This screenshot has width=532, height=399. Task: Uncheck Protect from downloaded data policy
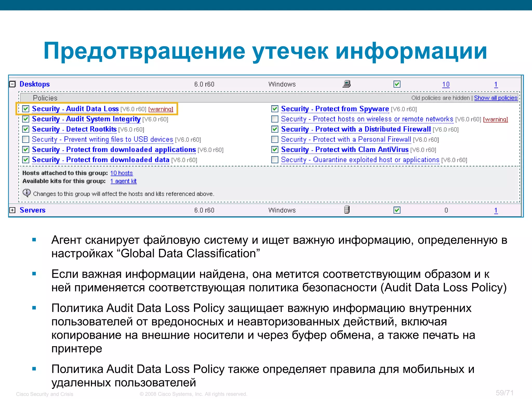[25, 160]
